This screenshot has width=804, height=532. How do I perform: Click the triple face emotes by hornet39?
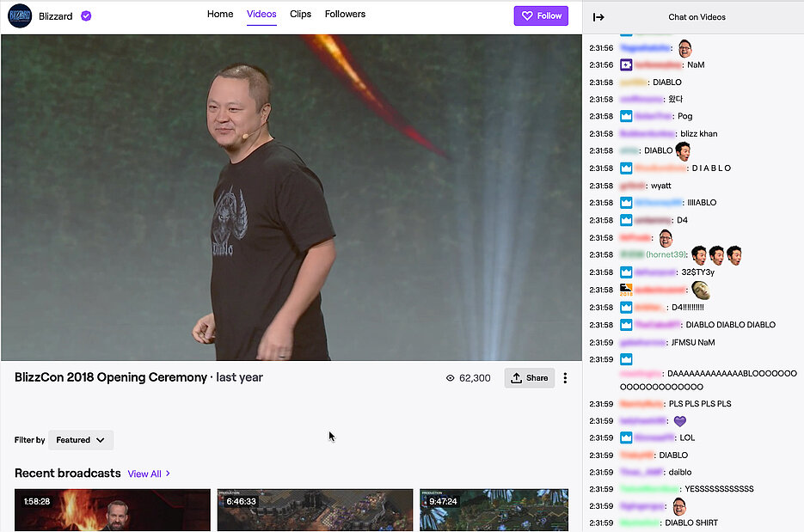(x=716, y=255)
